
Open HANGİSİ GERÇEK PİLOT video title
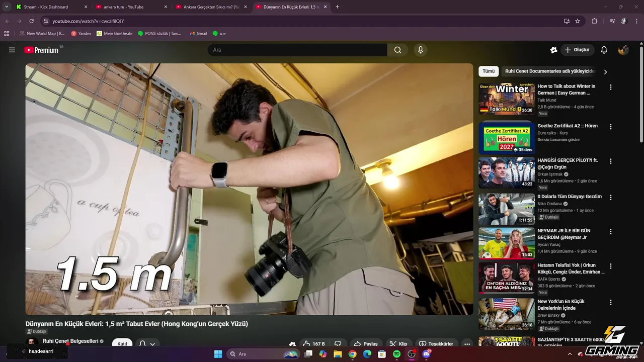[568, 163]
